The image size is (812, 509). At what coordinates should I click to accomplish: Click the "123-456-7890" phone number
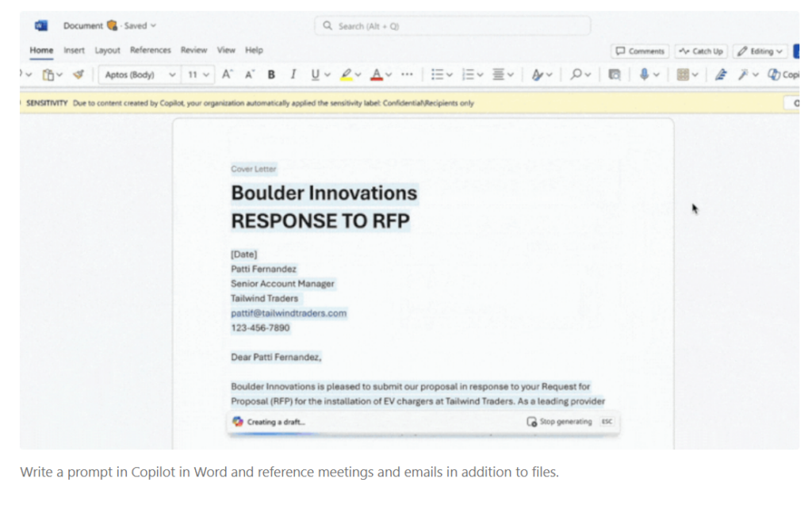[x=260, y=327]
